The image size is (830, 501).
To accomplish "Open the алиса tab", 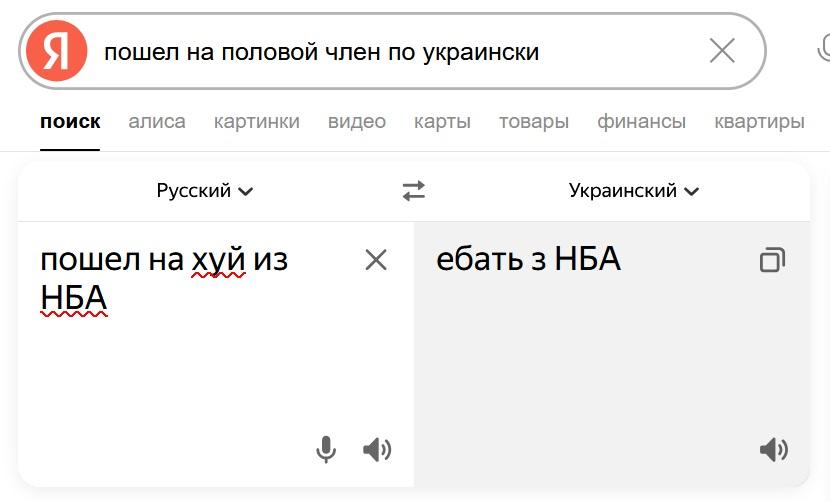I will click(x=157, y=122).
